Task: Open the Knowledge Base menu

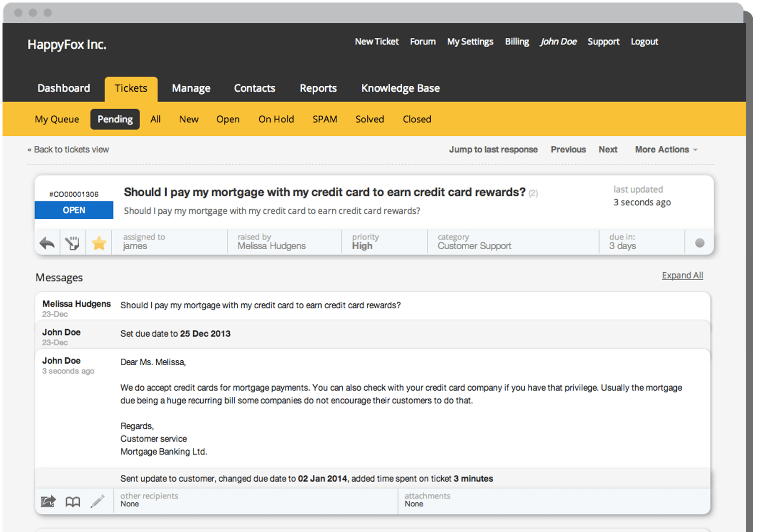Action: (x=400, y=88)
